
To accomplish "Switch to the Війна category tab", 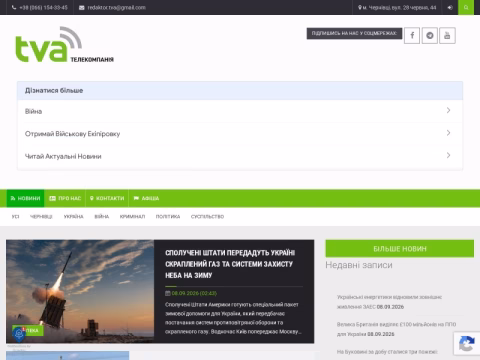I will coord(102,217).
